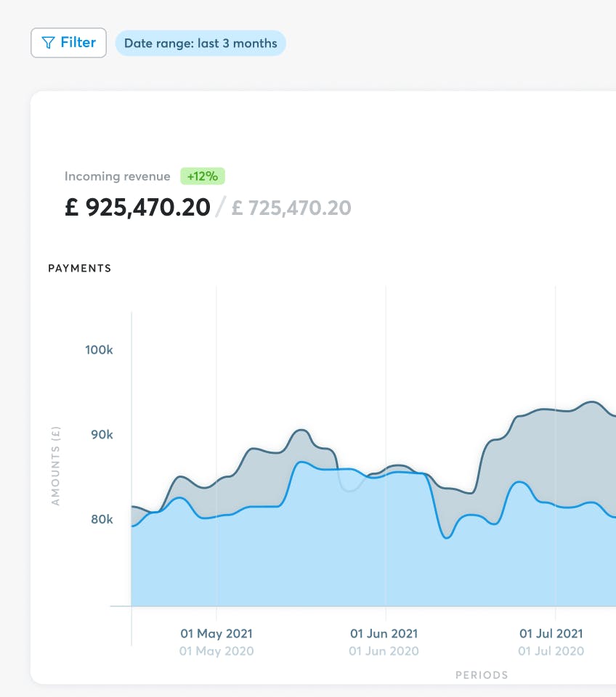The image size is (616, 697).
Task: Click the 'Incoming revenue' label
Action: (x=118, y=176)
